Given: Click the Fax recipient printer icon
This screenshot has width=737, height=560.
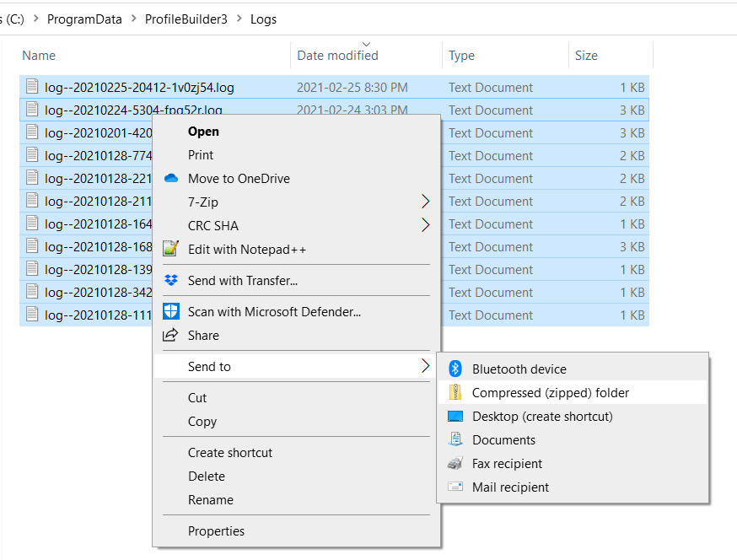Looking at the screenshot, I should [455, 463].
